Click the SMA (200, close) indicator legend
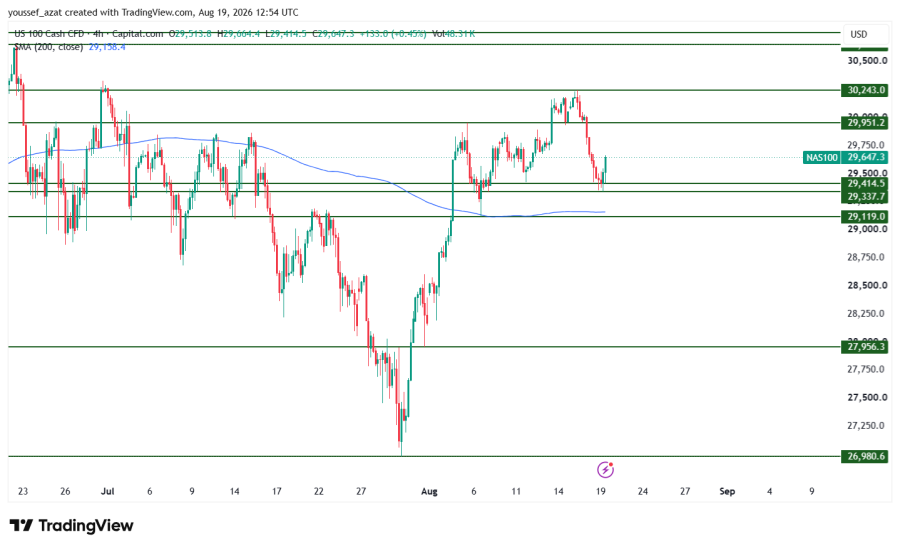Viewport: 900px width, 549px height. (49, 47)
